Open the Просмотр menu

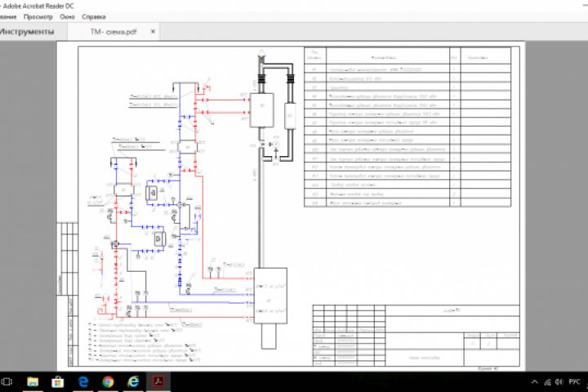38,17
